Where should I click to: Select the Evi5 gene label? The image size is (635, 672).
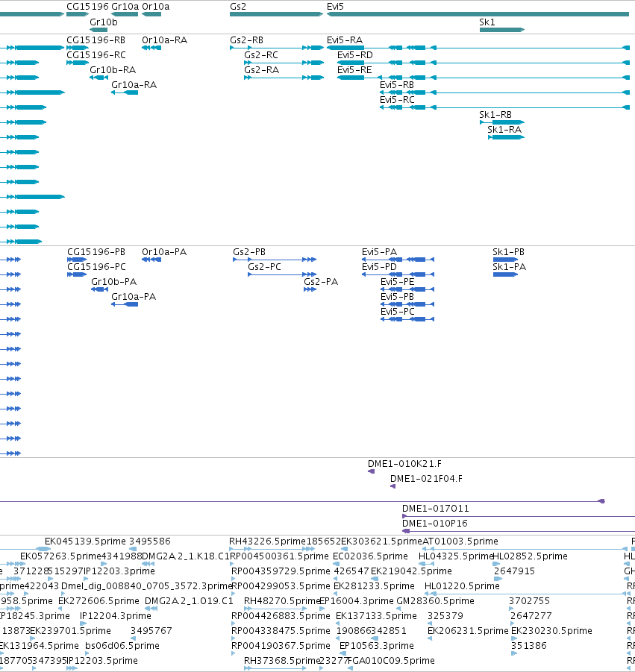point(335,7)
